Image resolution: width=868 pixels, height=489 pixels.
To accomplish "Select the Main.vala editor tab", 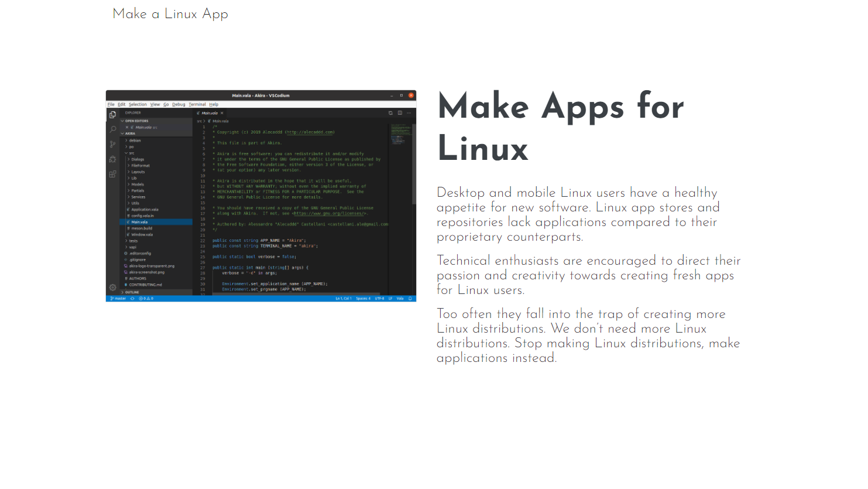I will tap(210, 113).
